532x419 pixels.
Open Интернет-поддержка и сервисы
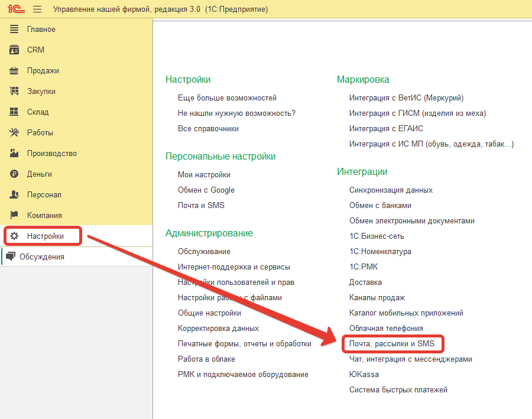tap(233, 267)
